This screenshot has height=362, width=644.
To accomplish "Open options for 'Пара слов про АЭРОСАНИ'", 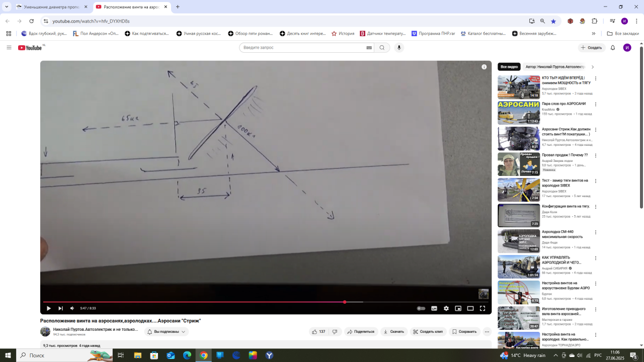I will tap(596, 105).
